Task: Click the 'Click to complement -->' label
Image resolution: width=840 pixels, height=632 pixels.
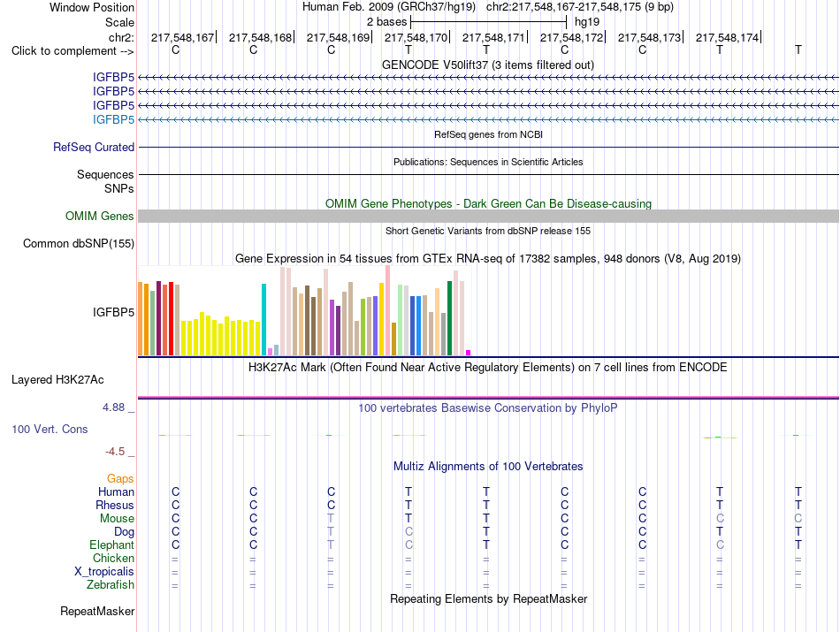Action: 73,51
